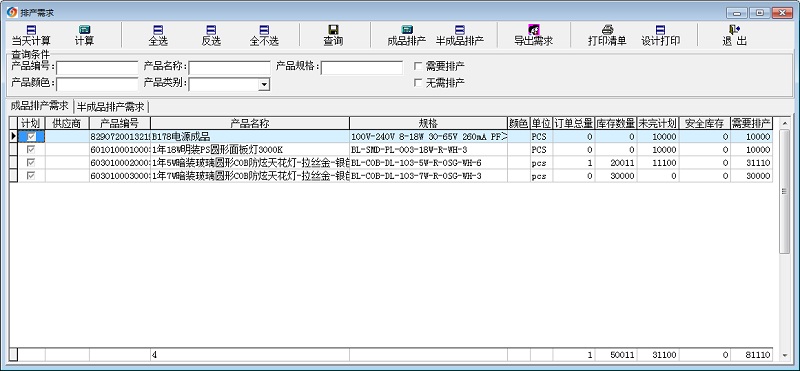Select all rows with 全选 icon
This screenshot has width=800, height=371.
tap(158, 30)
